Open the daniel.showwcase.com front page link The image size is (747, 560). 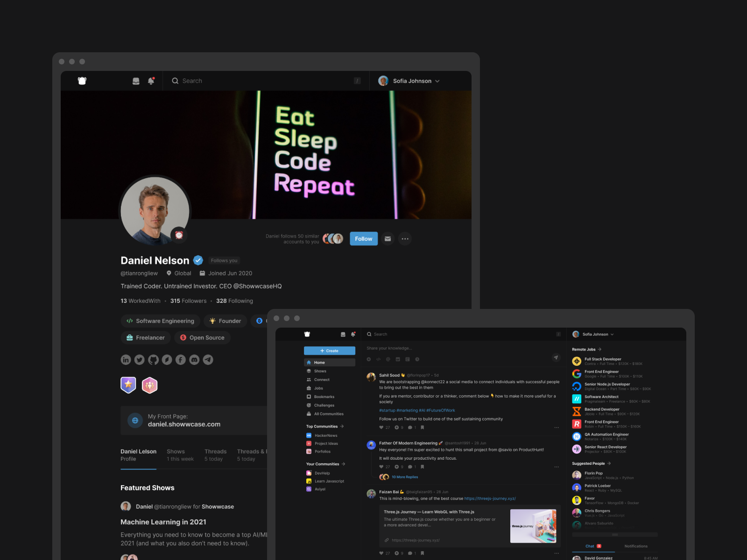pyautogui.click(x=184, y=424)
